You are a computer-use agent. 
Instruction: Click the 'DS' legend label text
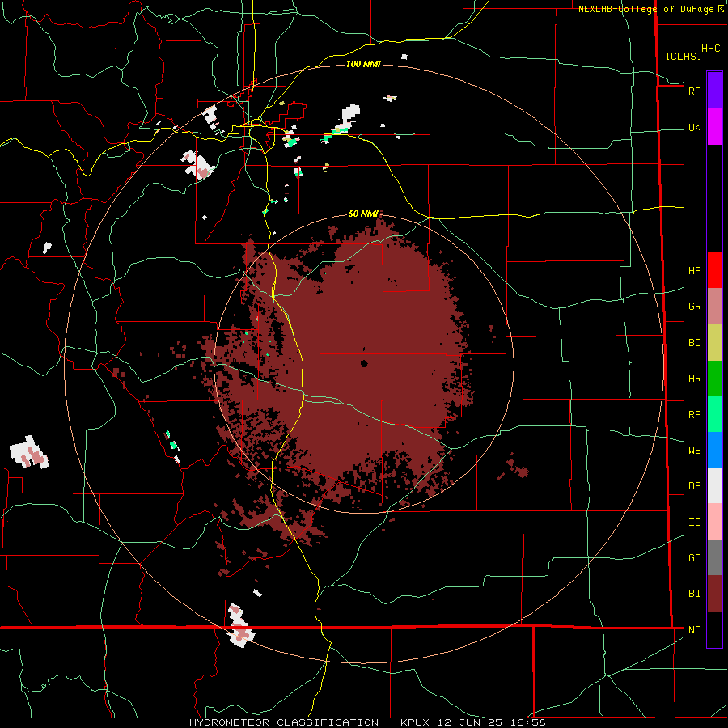pyautogui.click(x=694, y=486)
